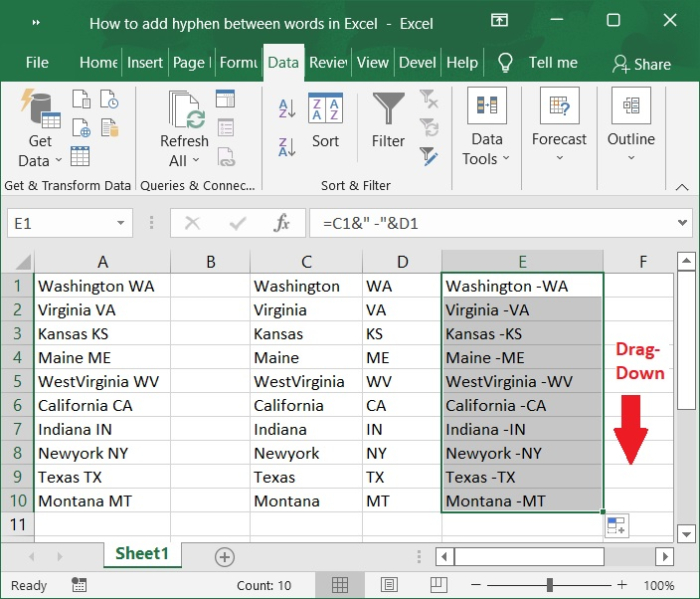
Task: Click the Share button
Action: [x=641, y=64]
